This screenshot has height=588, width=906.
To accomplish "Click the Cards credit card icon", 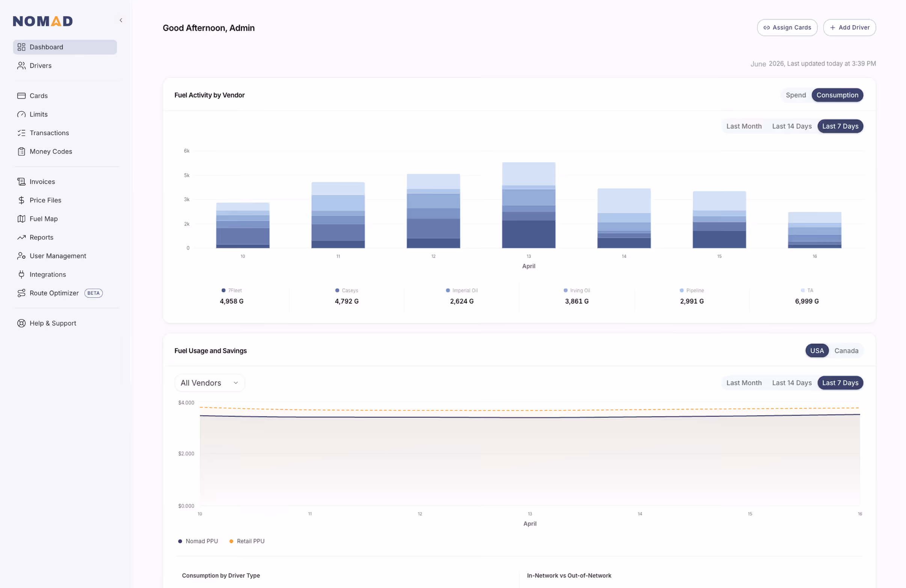I will [21, 95].
